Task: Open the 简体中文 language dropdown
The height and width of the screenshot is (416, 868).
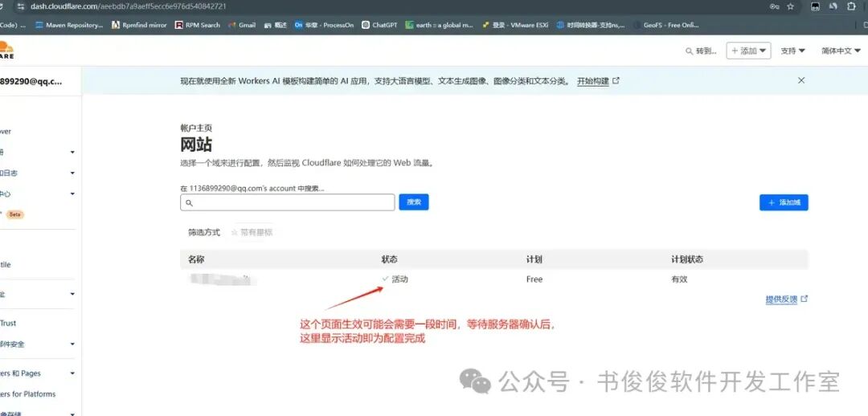Action: pos(841,51)
